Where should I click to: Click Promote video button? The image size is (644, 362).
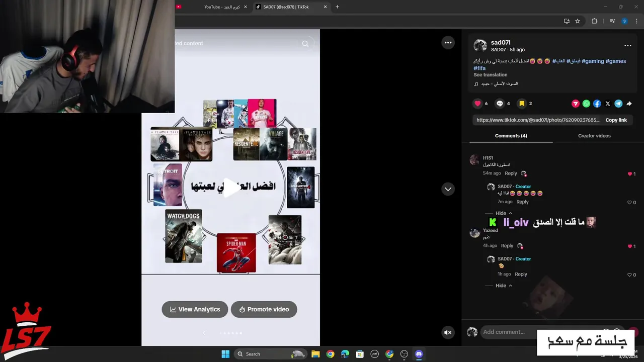tap(264, 309)
